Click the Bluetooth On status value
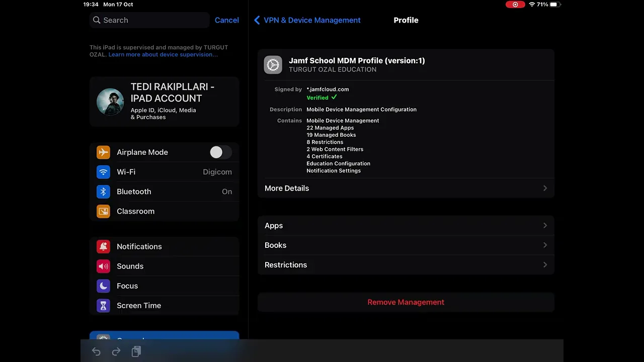Screen dimensions: 644x362 (x=227, y=192)
